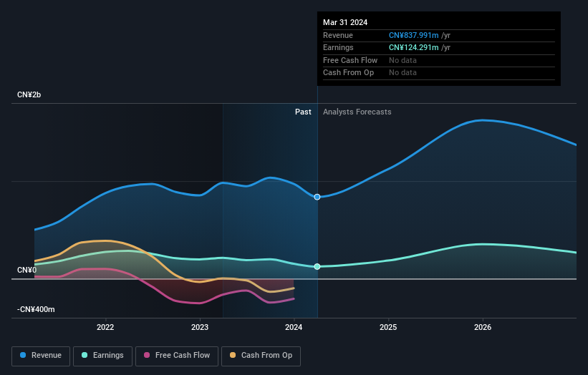Click the -CN¥400m y-axis label

(36, 309)
